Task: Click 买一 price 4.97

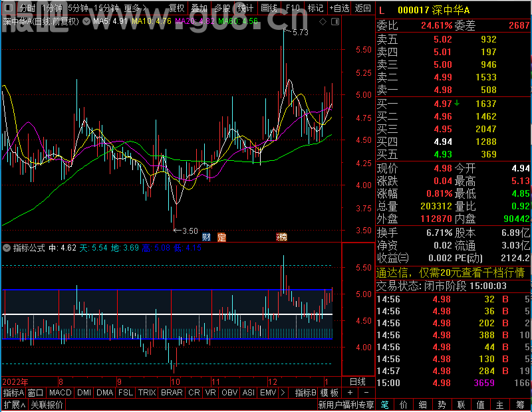Action: click(x=443, y=104)
